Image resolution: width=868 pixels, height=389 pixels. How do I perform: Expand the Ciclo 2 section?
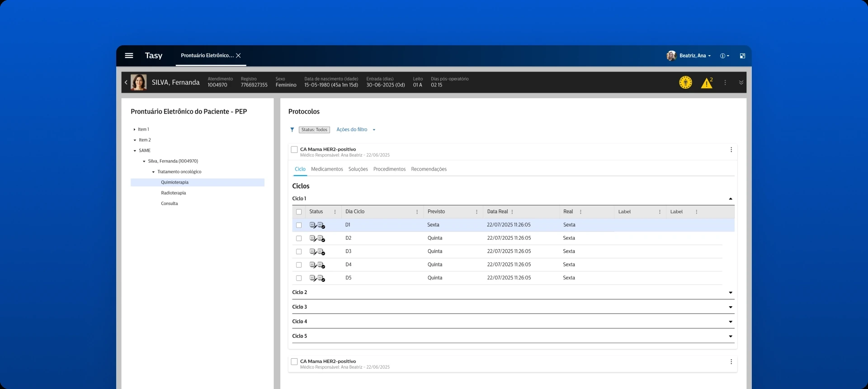731,293
